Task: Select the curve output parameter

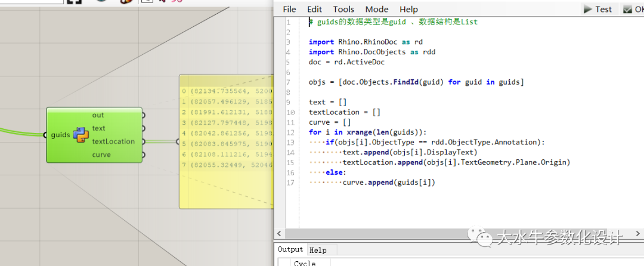Action: [x=101, y=154]
